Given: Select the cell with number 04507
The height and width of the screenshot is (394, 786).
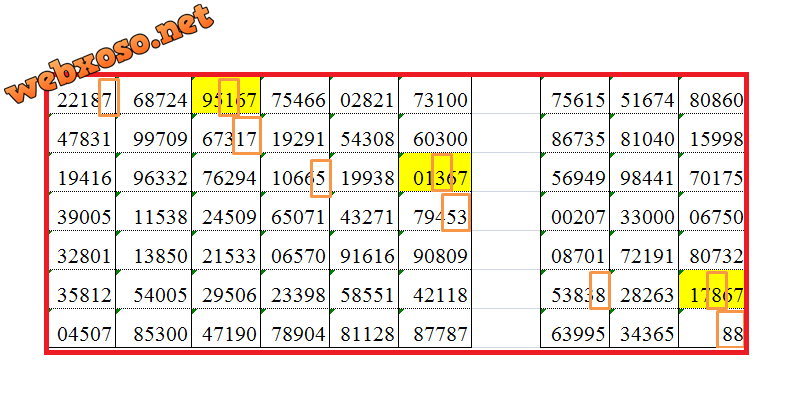Looking at the screenshot, I should coord(83,328).
